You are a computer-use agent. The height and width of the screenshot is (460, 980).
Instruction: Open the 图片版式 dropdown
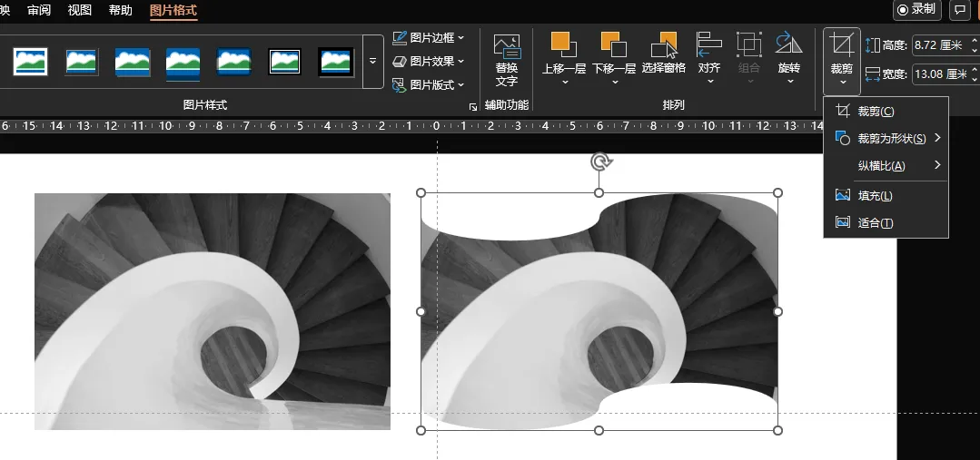pyautogui.click(x=429, y=85)
